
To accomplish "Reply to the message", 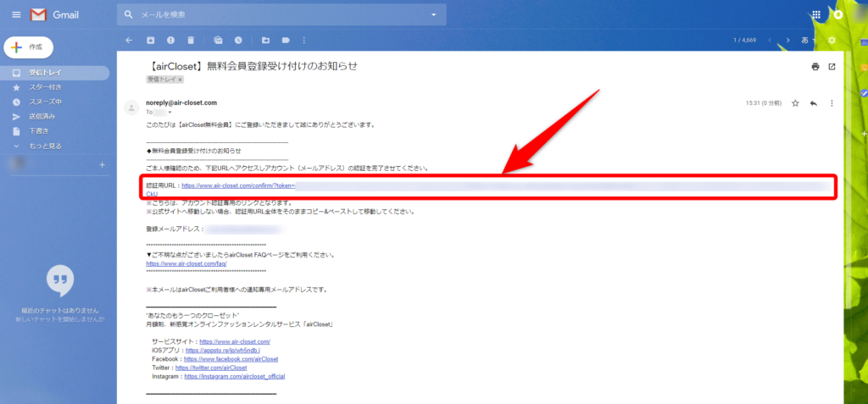I will point(813,103).
